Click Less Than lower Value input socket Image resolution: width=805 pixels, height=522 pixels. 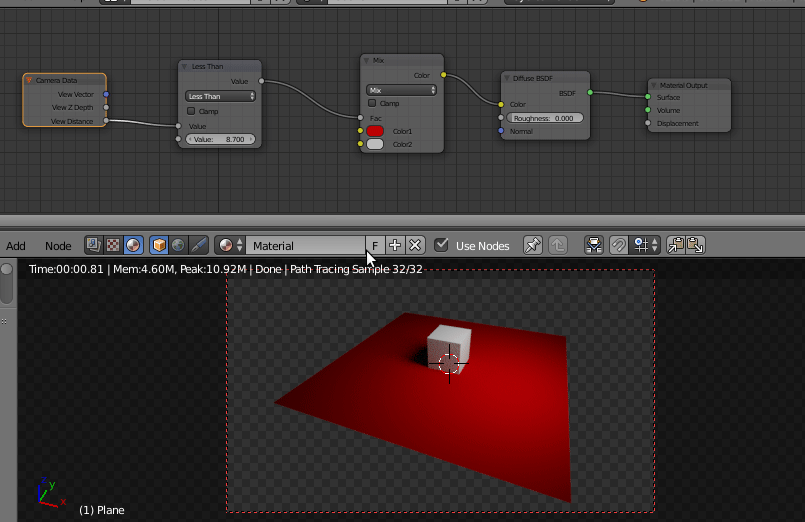[178, 139]
